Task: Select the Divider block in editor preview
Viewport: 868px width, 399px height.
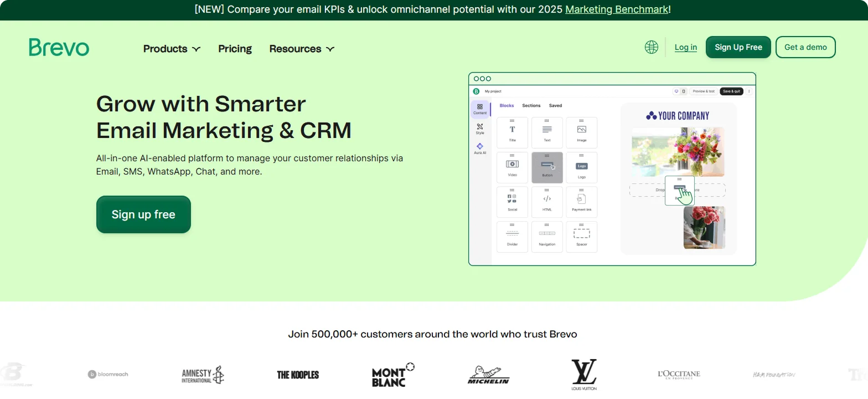Action: tap(513, 237)
